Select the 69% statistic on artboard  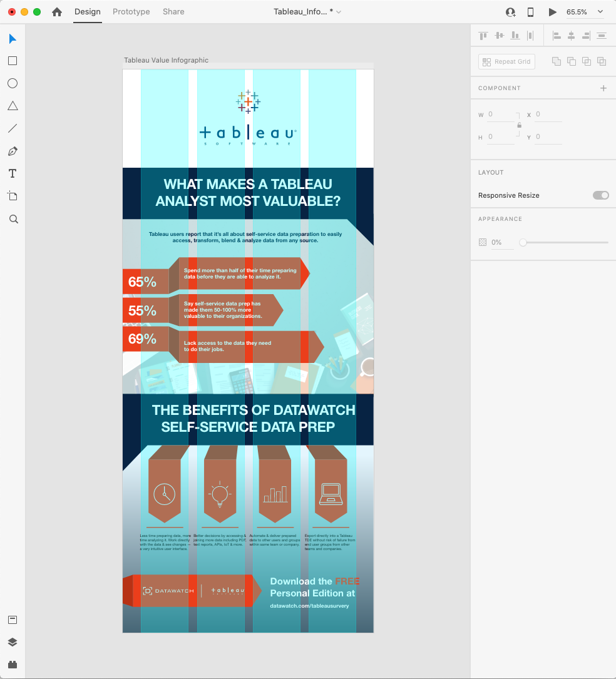(142, 339)
